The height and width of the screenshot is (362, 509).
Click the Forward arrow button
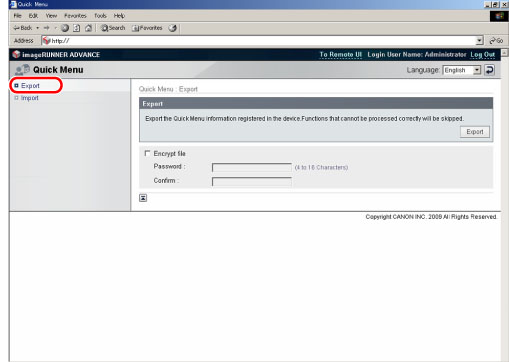tap(46, 28)
